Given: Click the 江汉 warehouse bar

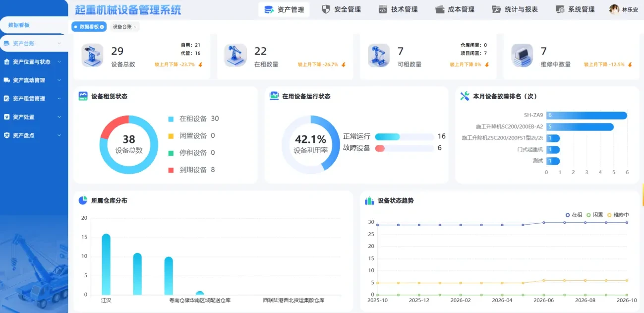Looking at the screenshot, I should [x=106, y=264].
